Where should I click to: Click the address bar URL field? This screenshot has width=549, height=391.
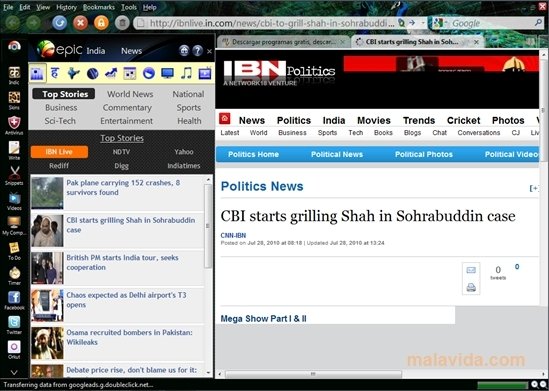click(x=271, y=23)
